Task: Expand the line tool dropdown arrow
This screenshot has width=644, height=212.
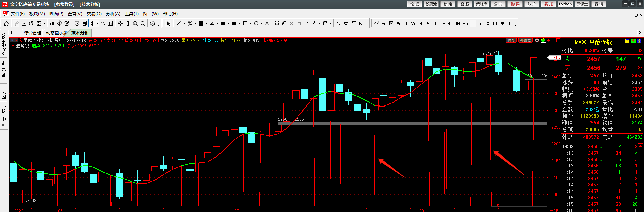Action: (184, 24)
